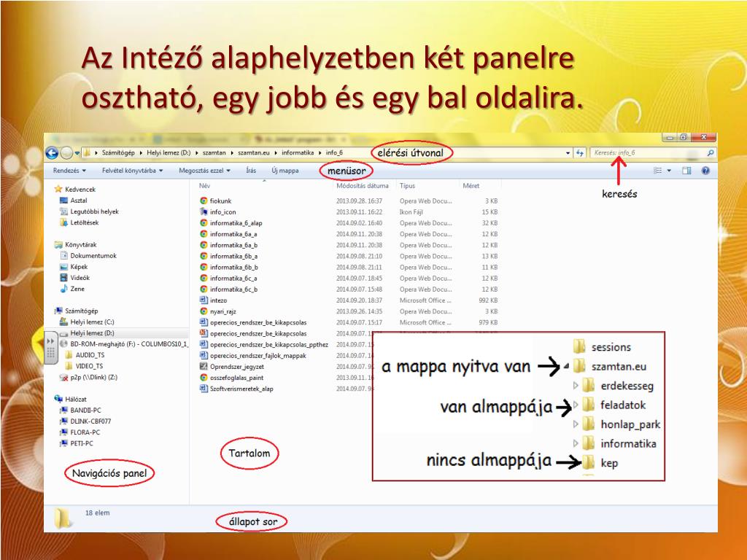Click the Új mappa toolbar command
This screenshot has height=560, width=747.
(x=285, y=171)
